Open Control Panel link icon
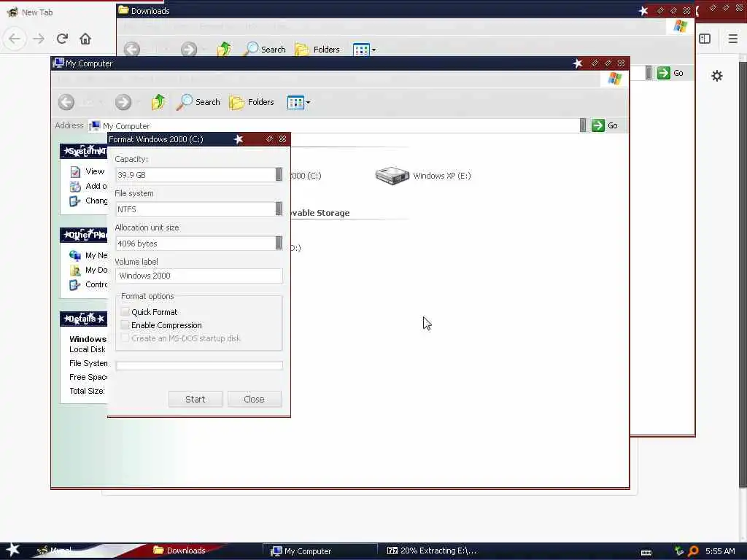 pyautogui.click(x=75, y=285)
